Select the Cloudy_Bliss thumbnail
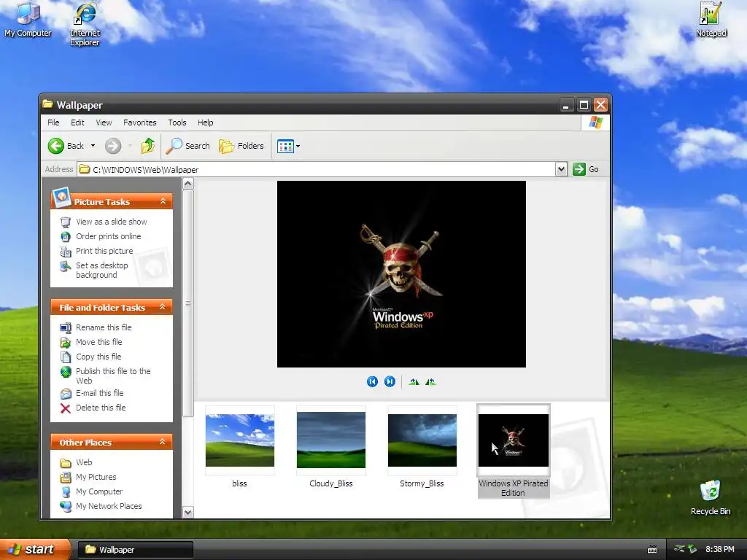Screen dimensions: 747x560 click(x=331, y=440)
